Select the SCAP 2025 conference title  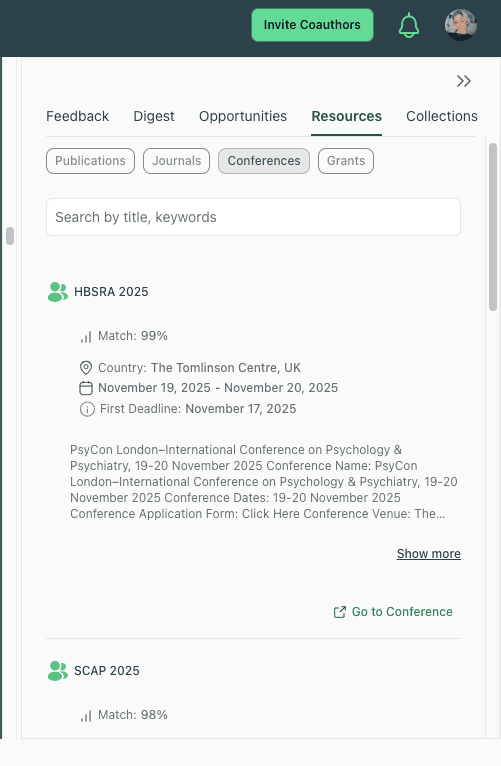106,671
